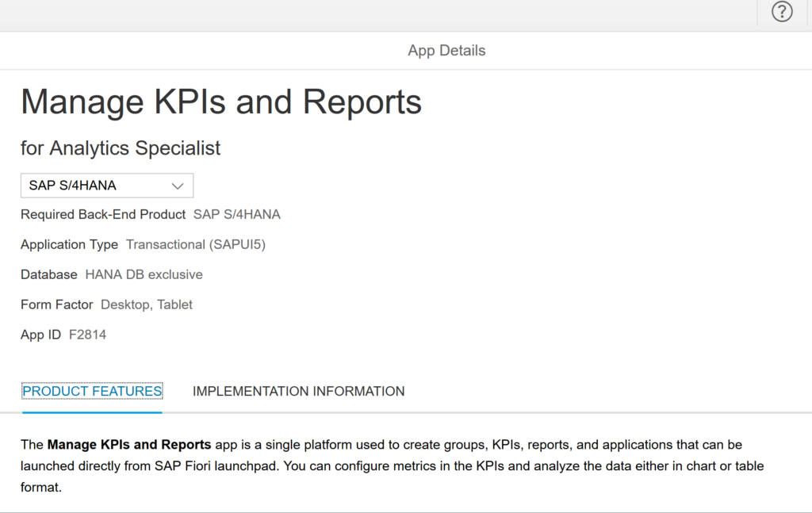Open the SAP S/4HANA release dropdown
The height and width of the screenshot is (513, 812).
pyautogui.click(x=107, y=185)
